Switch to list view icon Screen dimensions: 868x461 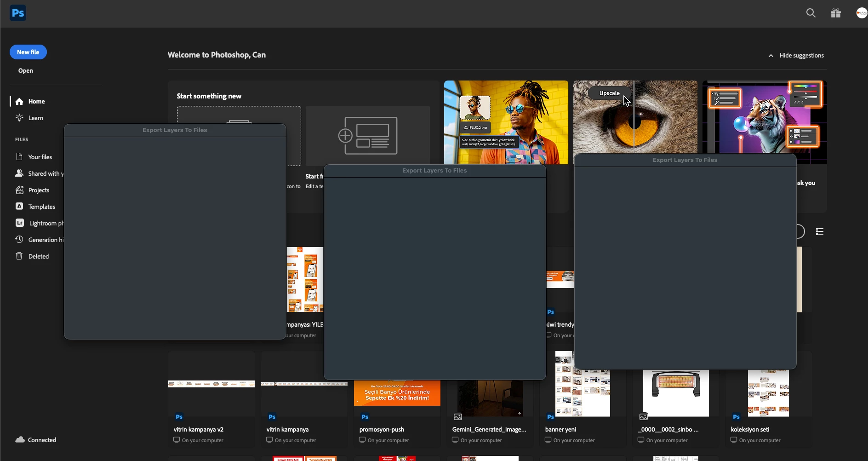pos(820,231)
